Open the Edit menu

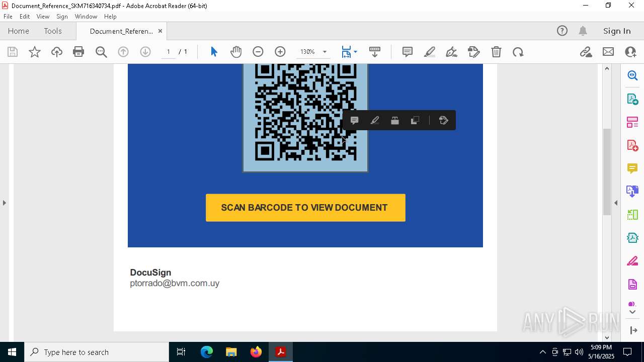[25, 17]
